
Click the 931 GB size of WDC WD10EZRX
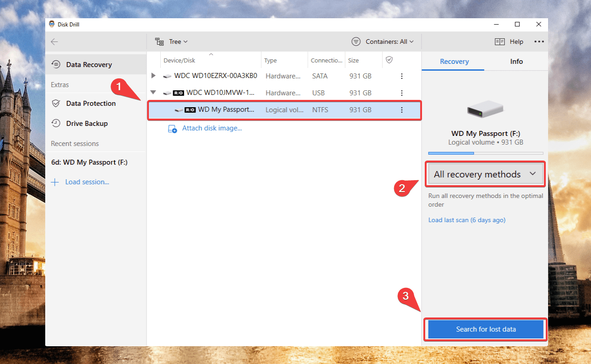point(360,76)
